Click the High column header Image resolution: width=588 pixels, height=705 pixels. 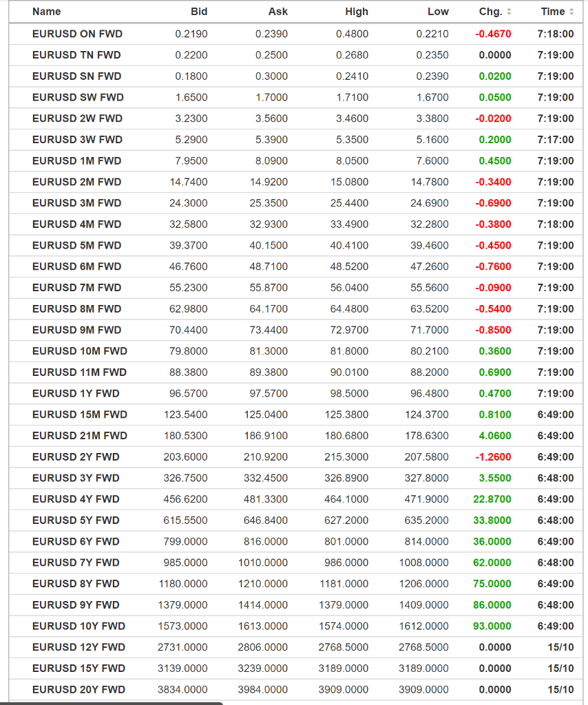click(357, 12)
